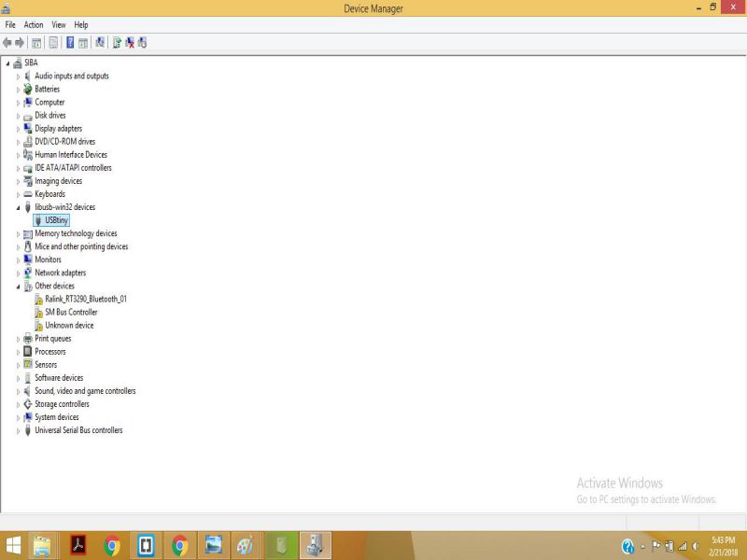Click the Back arrow toolbar icon
Screen dimensions: 747x560
coord(7,43)
